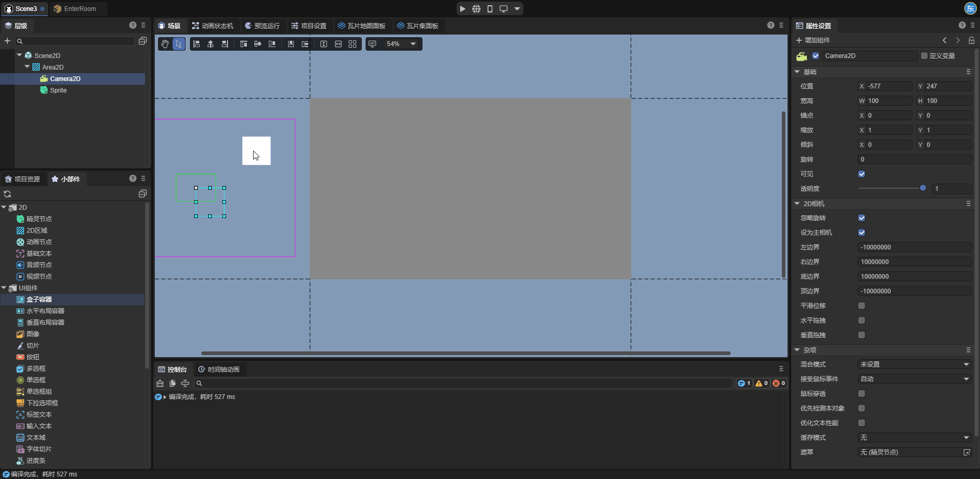Click the add node plus icon
Viewport: 980px width, 479px height.
point(7,41)
